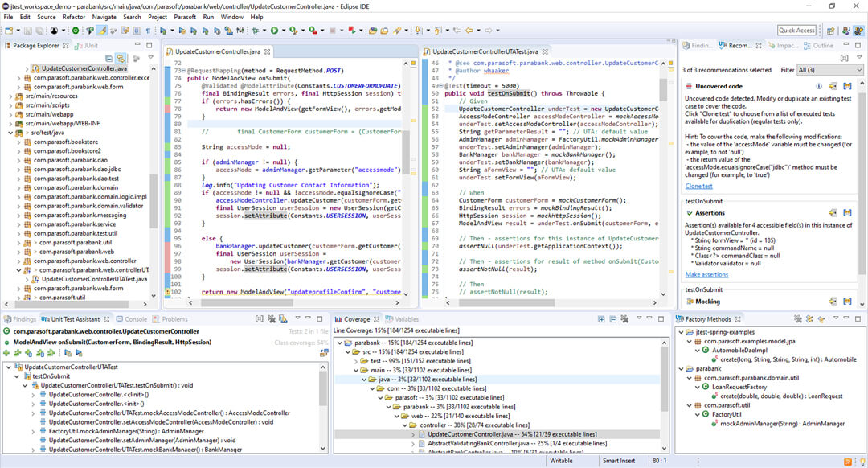Toggle Show Whitespace Characters pilcrow icon
This screenshot has height=468, width=868.
pyautogui.click(x=149, y=31)
